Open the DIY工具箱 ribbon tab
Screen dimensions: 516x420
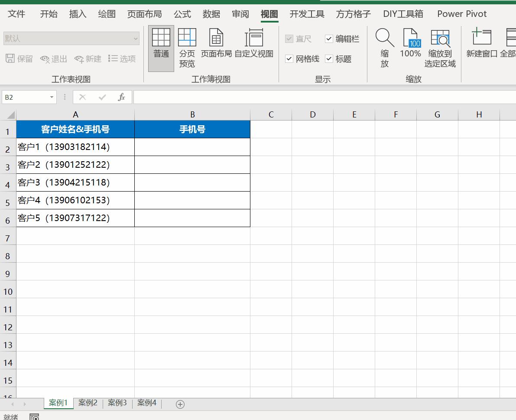click(x=403, y=14)
